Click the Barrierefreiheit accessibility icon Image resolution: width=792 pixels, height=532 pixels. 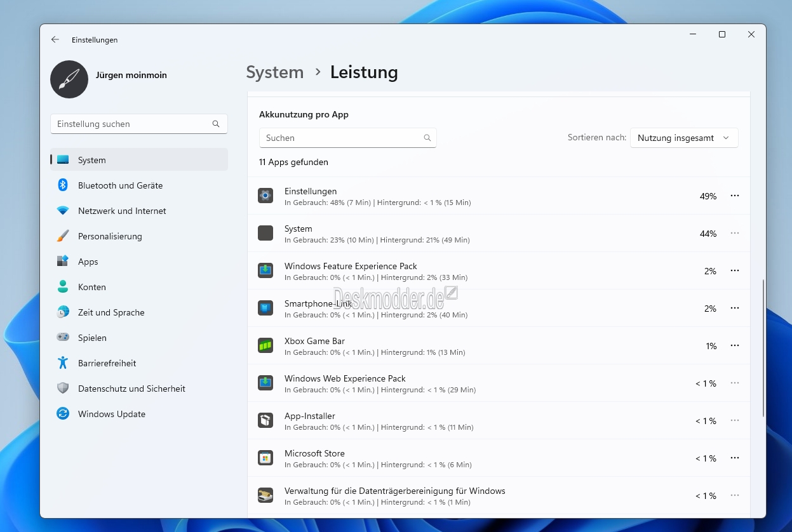(62, 362)
